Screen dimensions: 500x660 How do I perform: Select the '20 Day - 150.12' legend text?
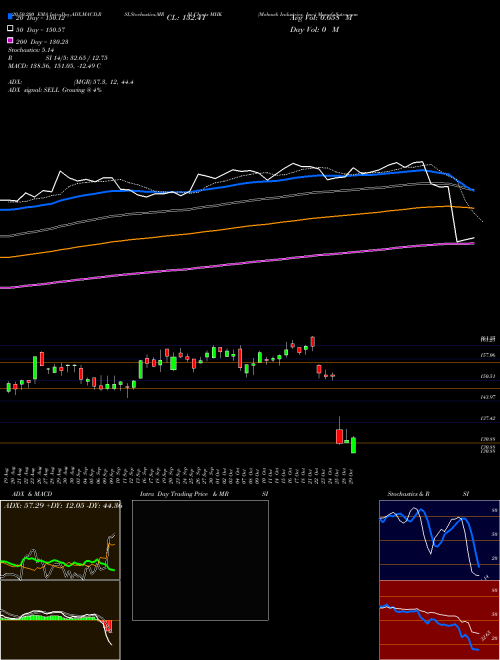42,18
